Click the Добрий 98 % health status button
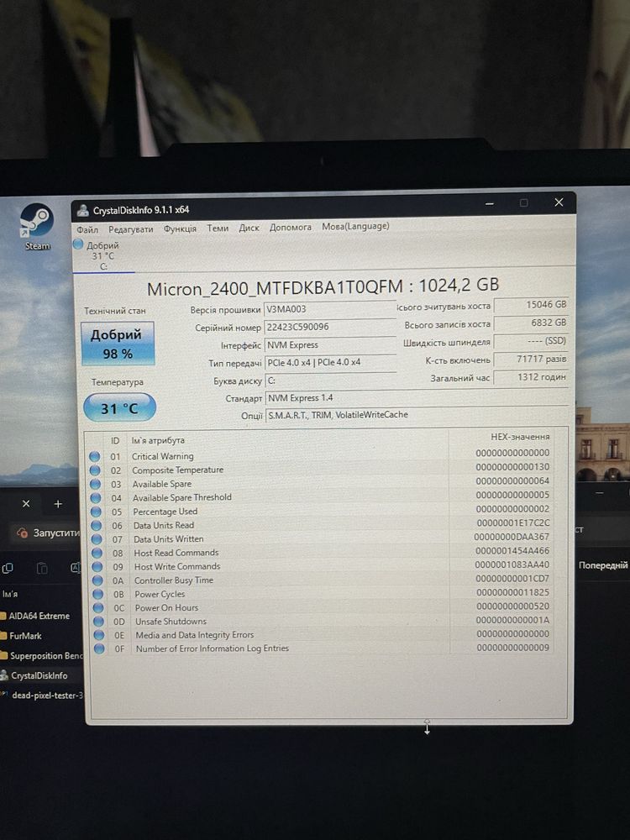Viewport: 630px width, 840px height. [x=118, y=344]
